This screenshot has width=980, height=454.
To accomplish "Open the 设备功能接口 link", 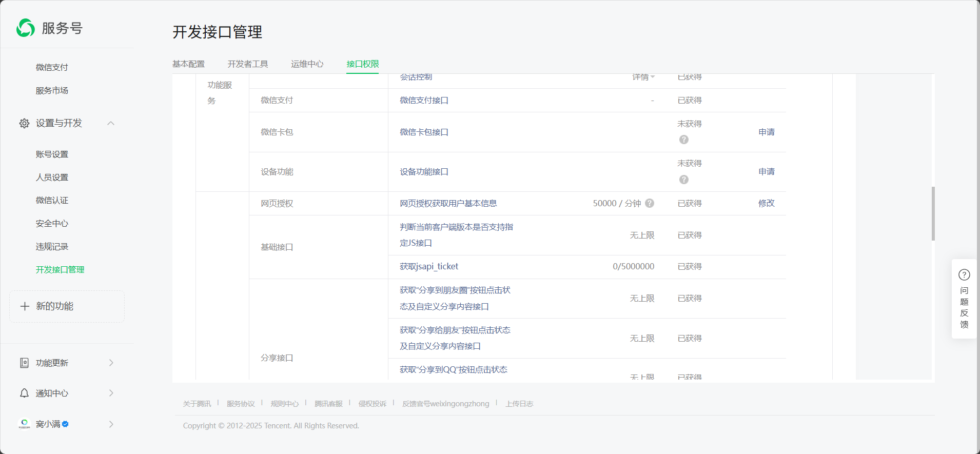I will tap(424, 172).
